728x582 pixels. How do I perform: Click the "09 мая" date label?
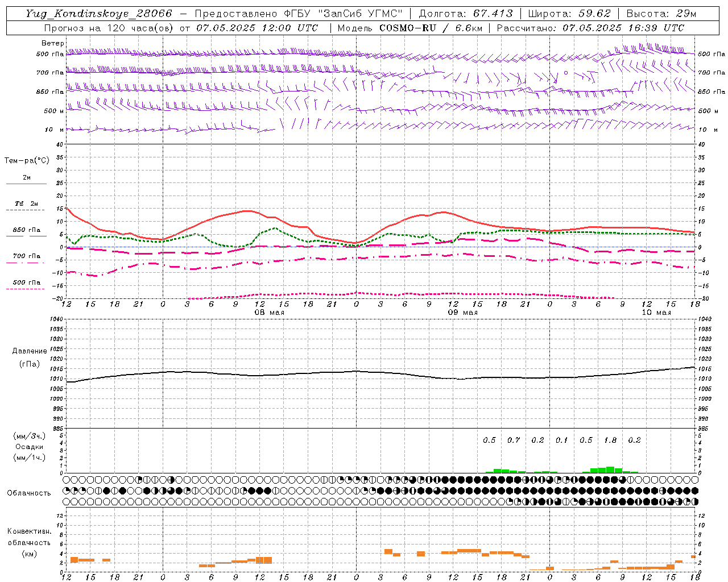point(462,313)
